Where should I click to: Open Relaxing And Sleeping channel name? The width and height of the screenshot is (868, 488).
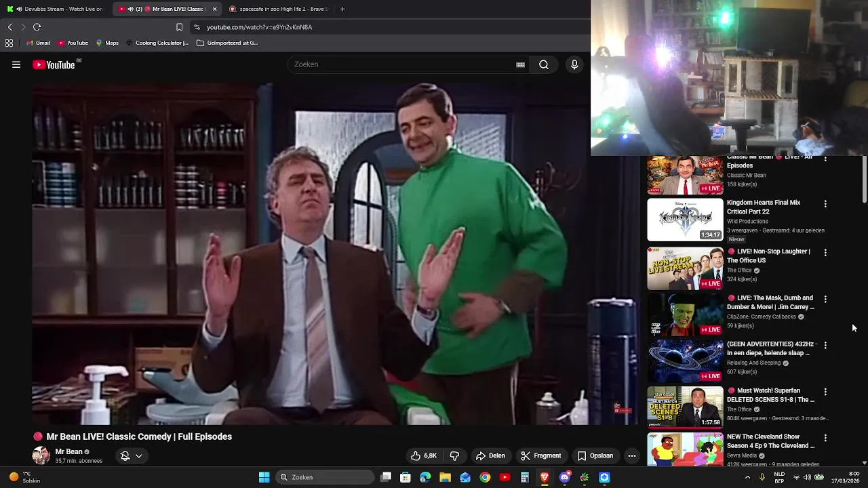pyautogui.click(x=754, y=363)
